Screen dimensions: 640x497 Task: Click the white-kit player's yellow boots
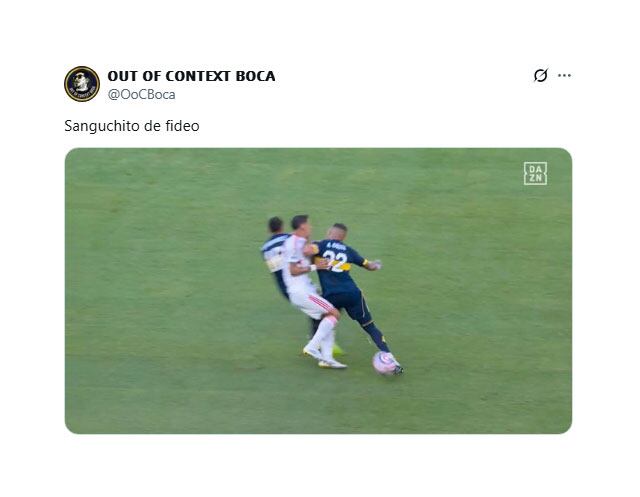pos(325,358)
